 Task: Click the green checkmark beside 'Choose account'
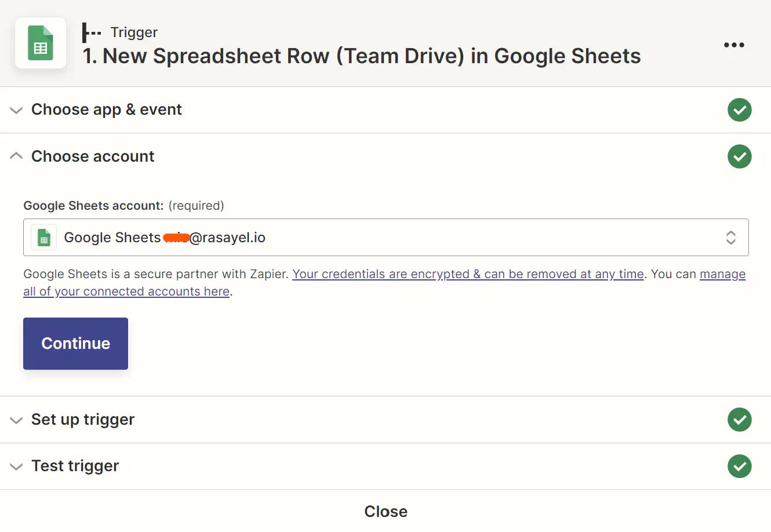(740, 156)
